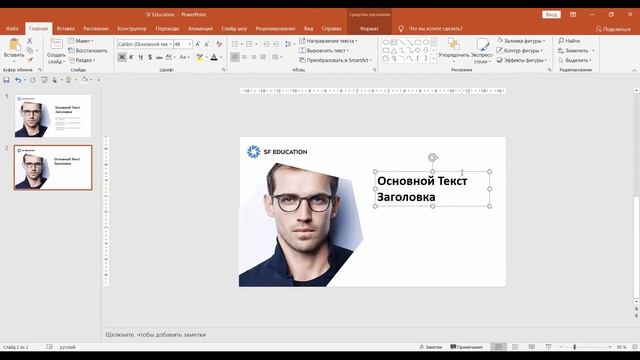Click the text highlight color swatch
This screenshot has height=360, width=640.
[199, 58]
